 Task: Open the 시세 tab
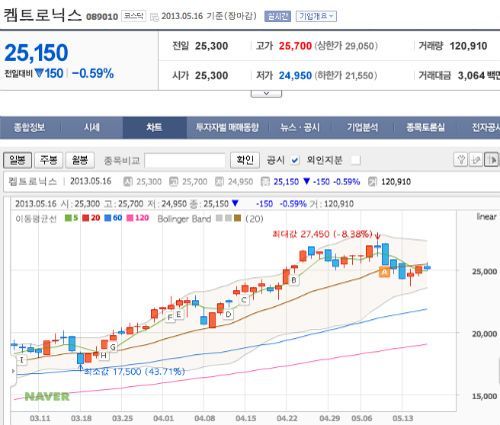(92, 127)
